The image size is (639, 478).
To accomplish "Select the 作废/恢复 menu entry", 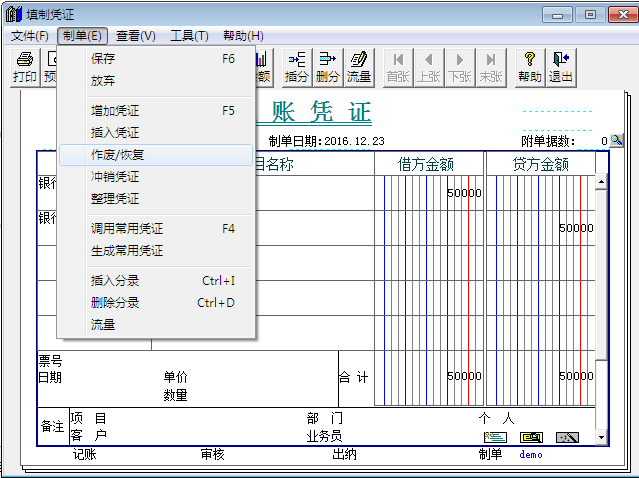I will coord(117,155).
